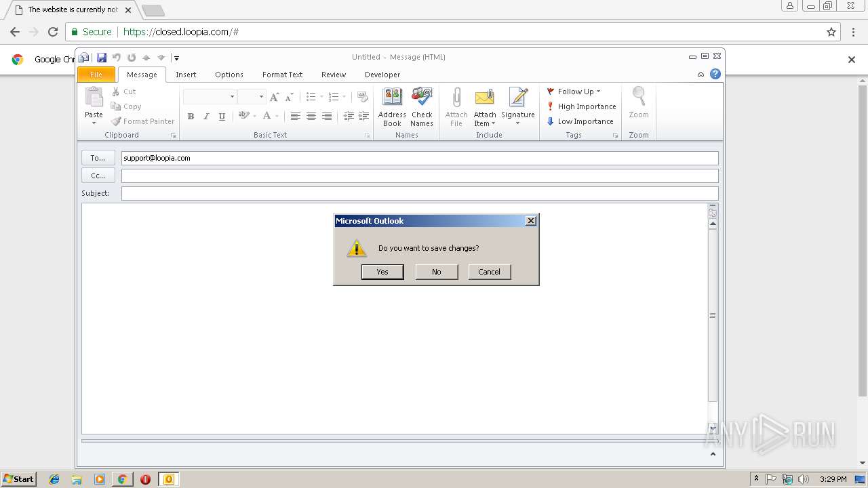This screenshot has height=488, width=868.
Task: Click the Shrink Font icon
Action: (289, 97)
